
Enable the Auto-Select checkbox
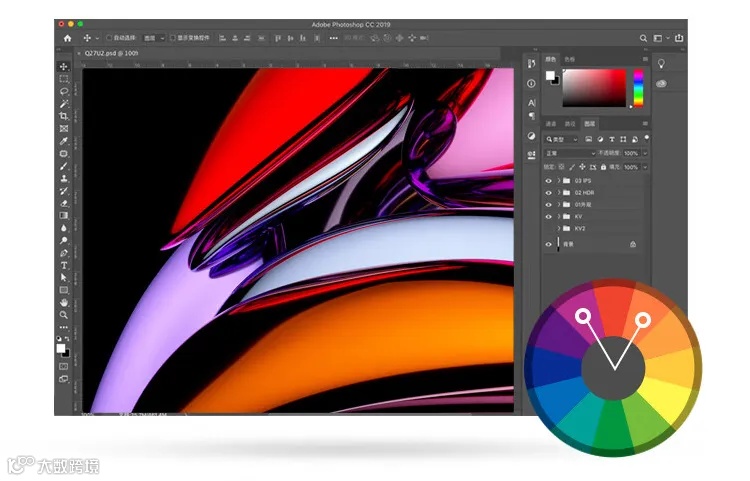(x=109, y=38)
